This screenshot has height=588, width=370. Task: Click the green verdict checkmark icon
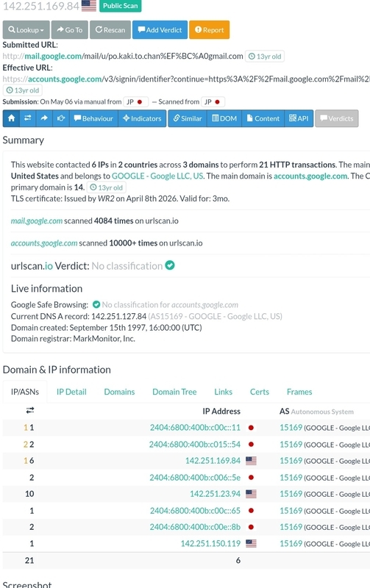[170, 265]
